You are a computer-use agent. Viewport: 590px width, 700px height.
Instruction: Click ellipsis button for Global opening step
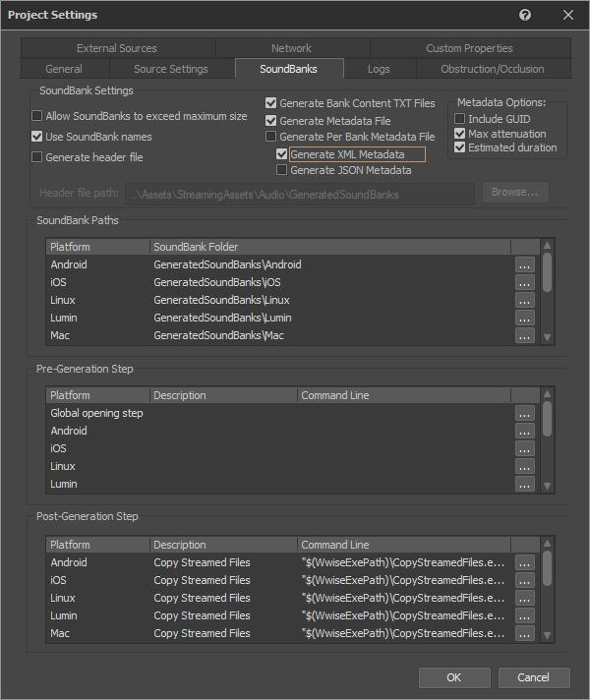coord(525,413)
